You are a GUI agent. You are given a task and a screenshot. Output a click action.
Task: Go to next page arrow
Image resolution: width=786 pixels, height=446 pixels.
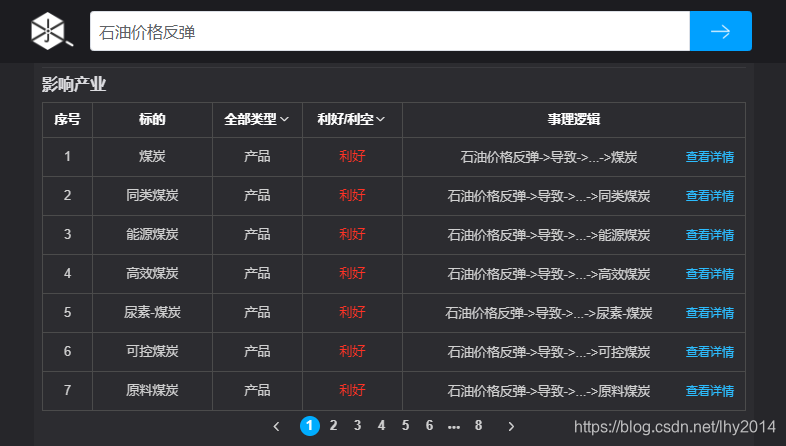511,426
